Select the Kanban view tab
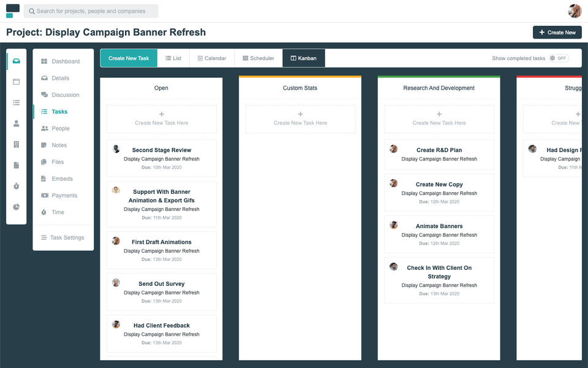Screen dimensions: 588x368 (x=304, y=58)
